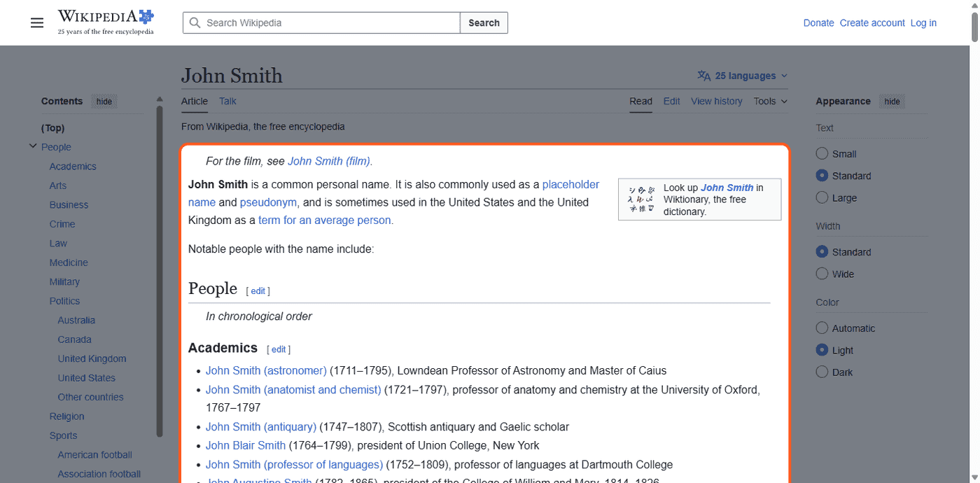Open the 25 languages dropdown

point(743,76)
